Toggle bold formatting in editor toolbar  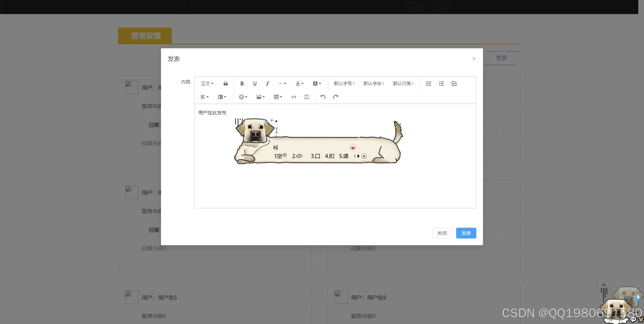[242, 84]
